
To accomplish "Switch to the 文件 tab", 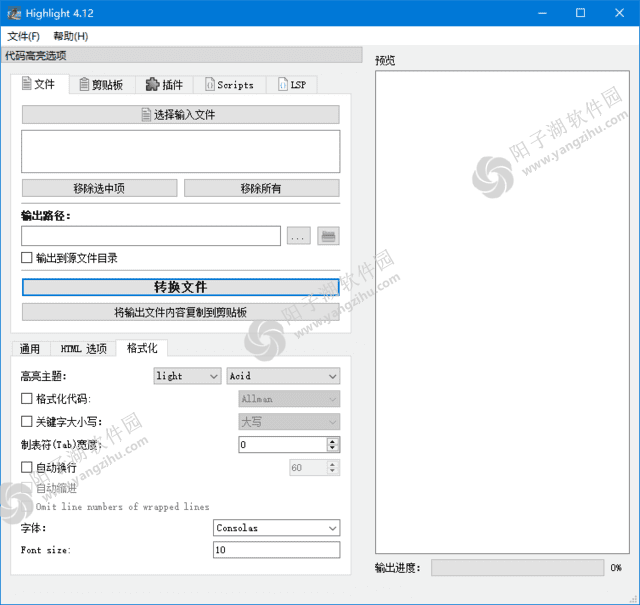I will click(x=39, y=84).
